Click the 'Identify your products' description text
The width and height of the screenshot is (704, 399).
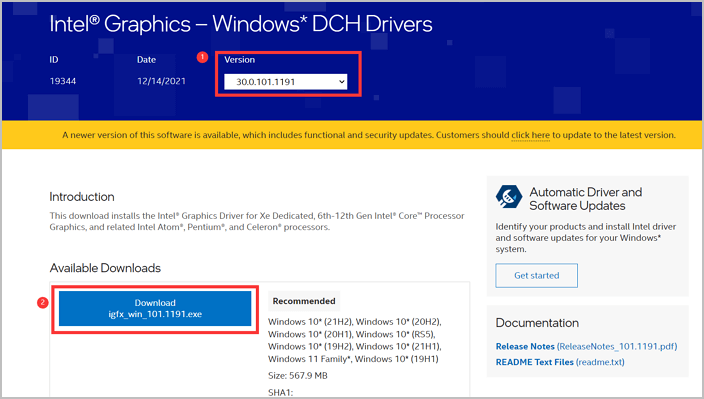(x=585, y=238)
